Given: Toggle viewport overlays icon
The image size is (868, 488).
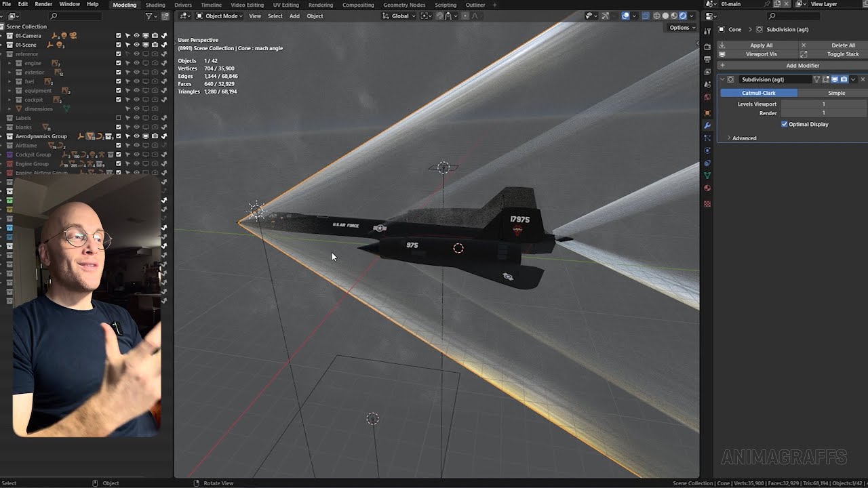Looking at the screenshot, I should (625, 16).
